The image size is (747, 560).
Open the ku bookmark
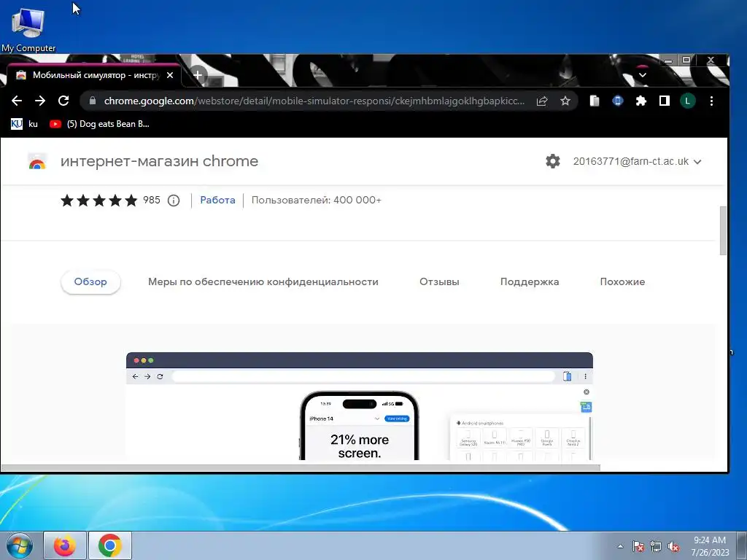(24, 124)
